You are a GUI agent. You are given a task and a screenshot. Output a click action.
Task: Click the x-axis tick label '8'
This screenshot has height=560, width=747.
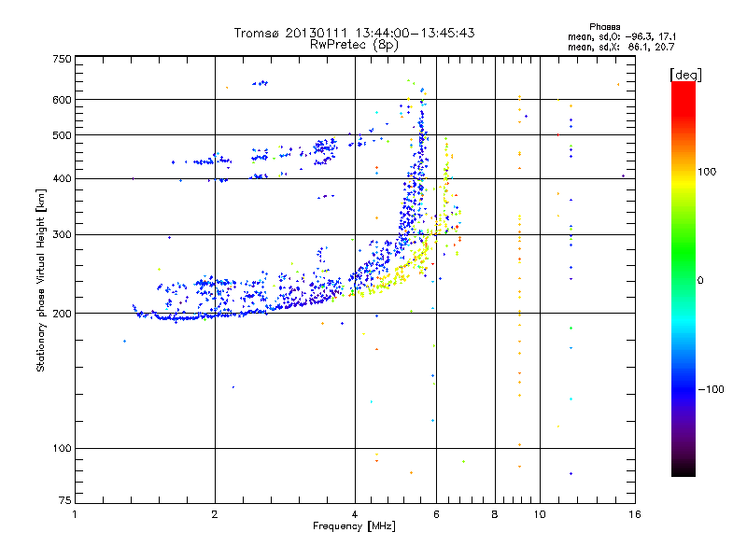(x=495, y=514)
